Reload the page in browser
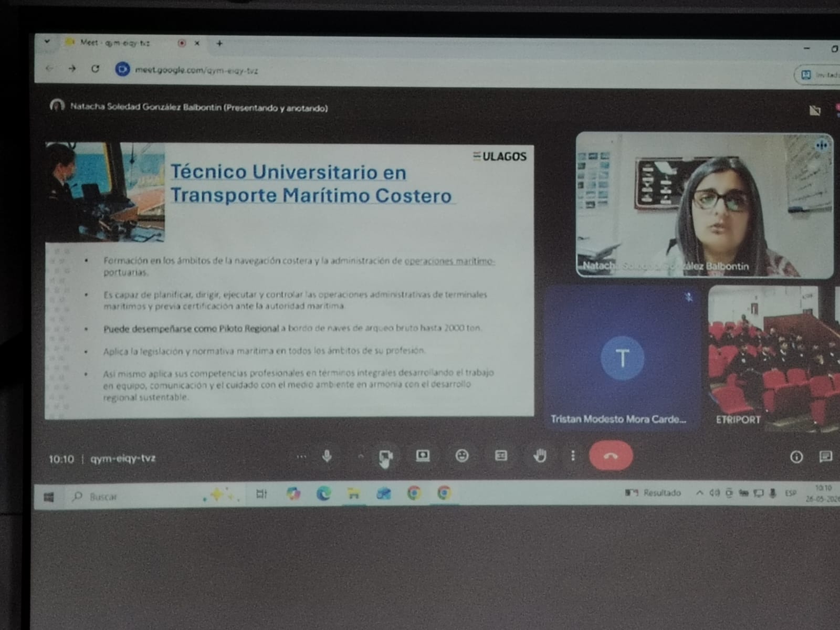 tap(95, 69)
